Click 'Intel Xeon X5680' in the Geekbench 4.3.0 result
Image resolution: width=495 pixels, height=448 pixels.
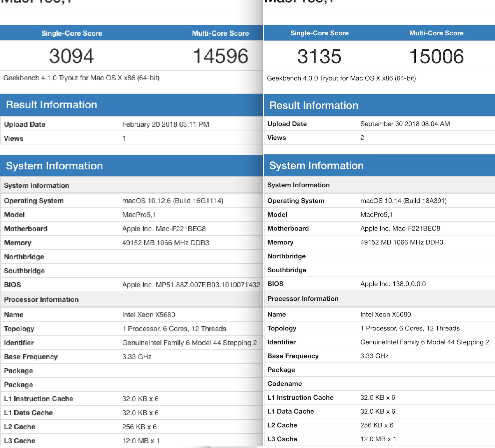(386, 315)
